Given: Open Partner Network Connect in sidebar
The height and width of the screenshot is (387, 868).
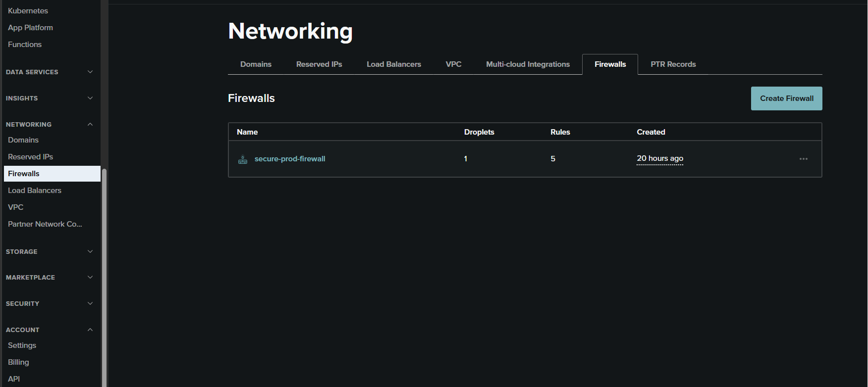Looking at the screenshot, I should (x=45, y=224).
